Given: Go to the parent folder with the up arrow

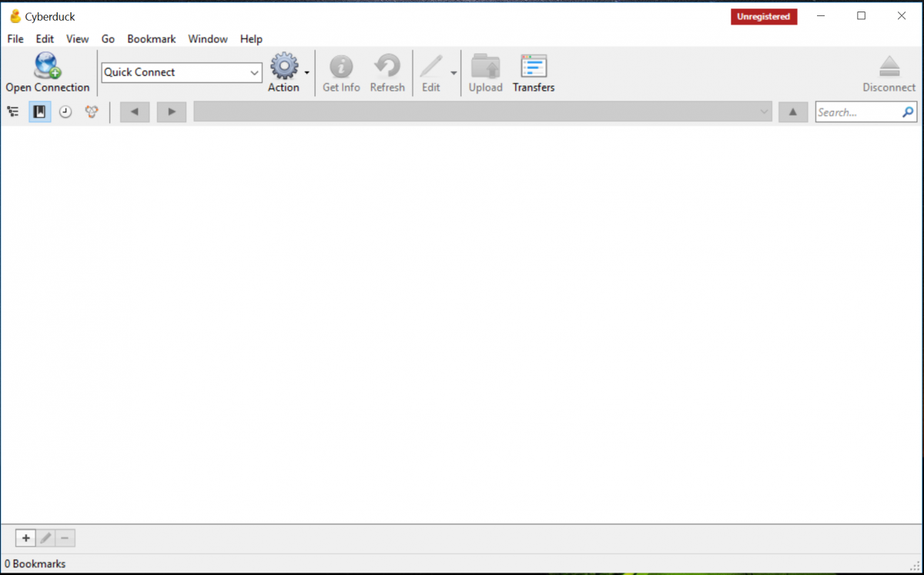Looking at the screenshot, I should click(792, 112).
